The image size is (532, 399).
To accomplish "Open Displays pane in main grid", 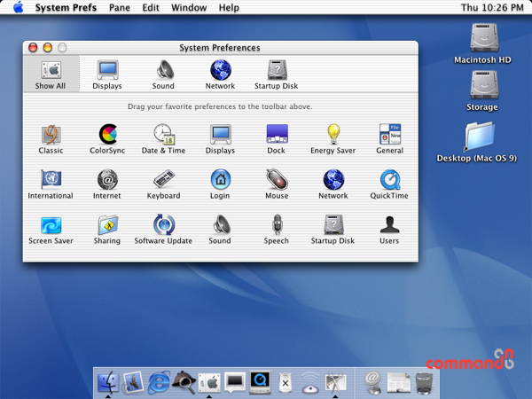I will [220, 139].
